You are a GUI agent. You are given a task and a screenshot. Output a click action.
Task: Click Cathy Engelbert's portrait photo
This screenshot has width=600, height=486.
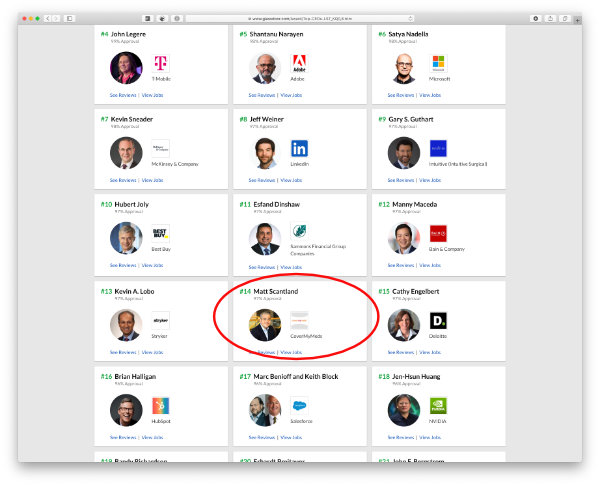click(x=404, y=325)
